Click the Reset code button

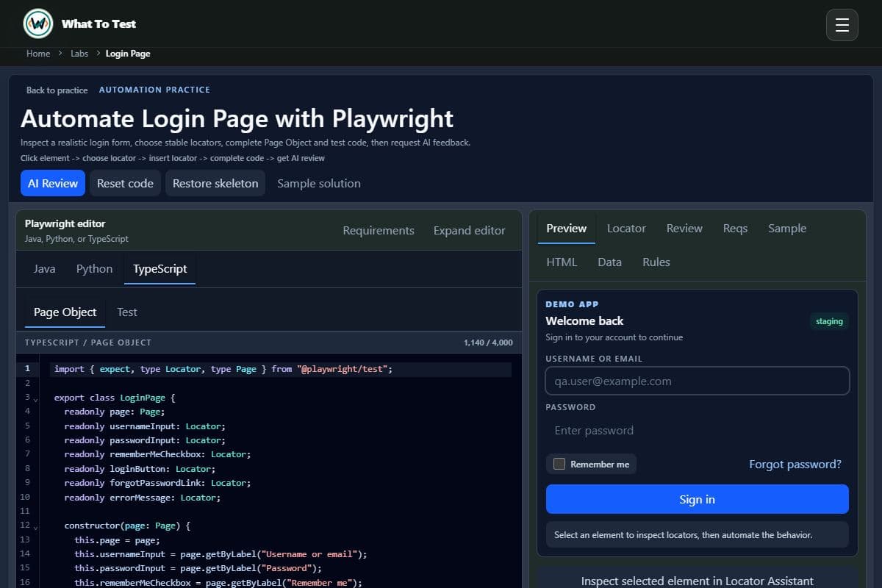point(125,183)
